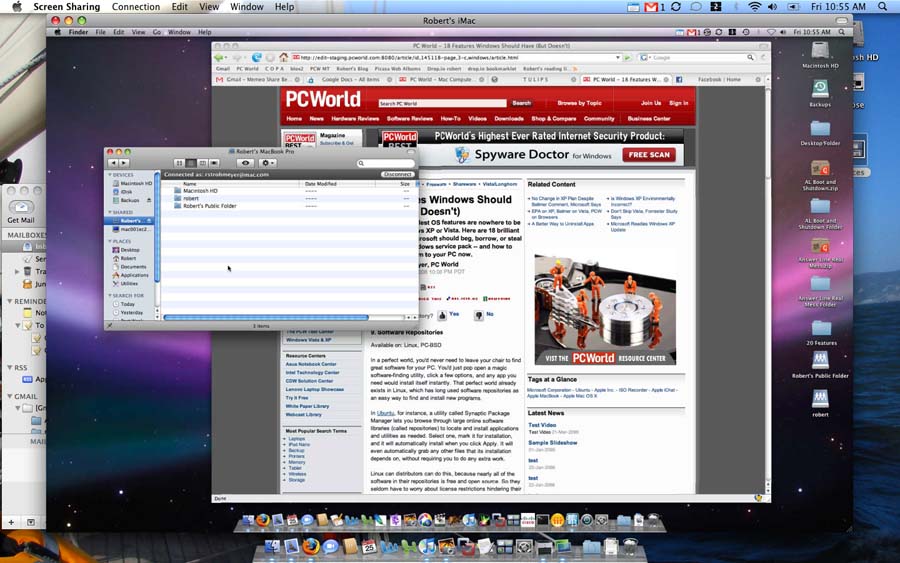Switch Finder to Cover Flow view
Viewport: 900px width, 563px height.
pyautogui.click(x=214, y=162)
